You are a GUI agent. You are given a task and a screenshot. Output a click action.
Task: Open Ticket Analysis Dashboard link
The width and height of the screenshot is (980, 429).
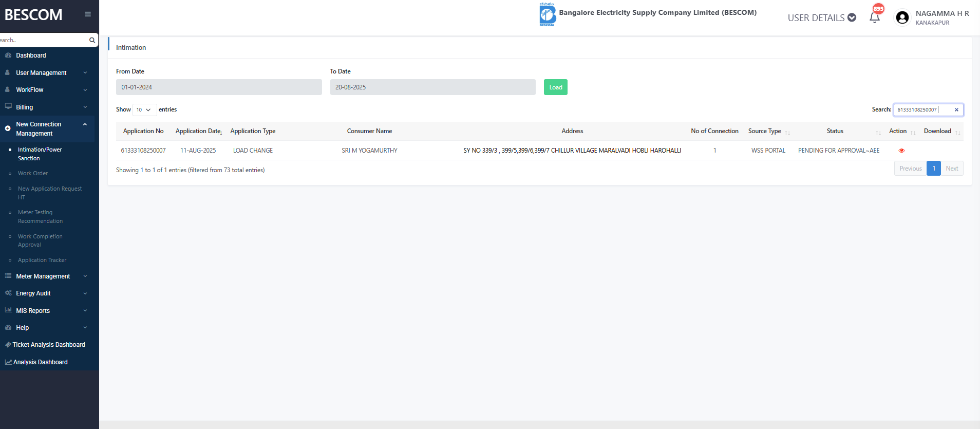[49, 345]
